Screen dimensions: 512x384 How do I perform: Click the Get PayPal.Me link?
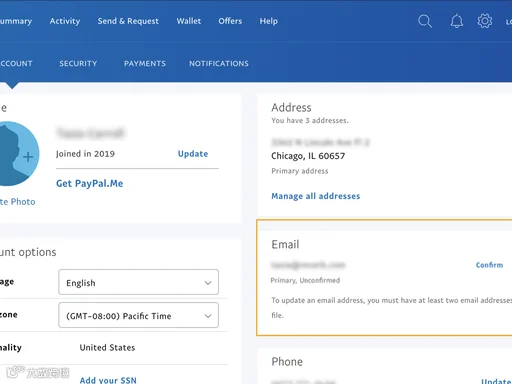coord(89,183)
